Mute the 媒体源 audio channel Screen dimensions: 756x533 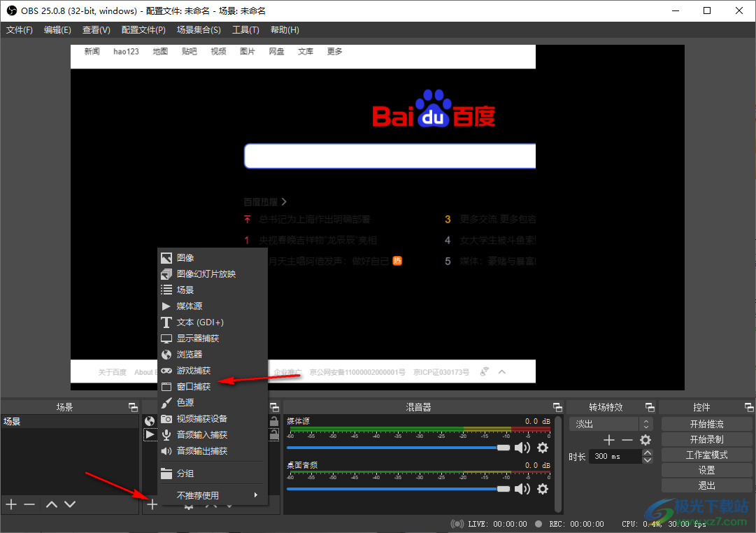[x=522, y=448]
